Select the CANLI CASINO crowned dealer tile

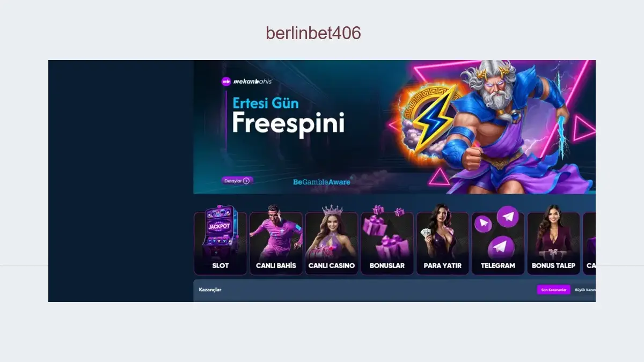click(x=332, y=243)
